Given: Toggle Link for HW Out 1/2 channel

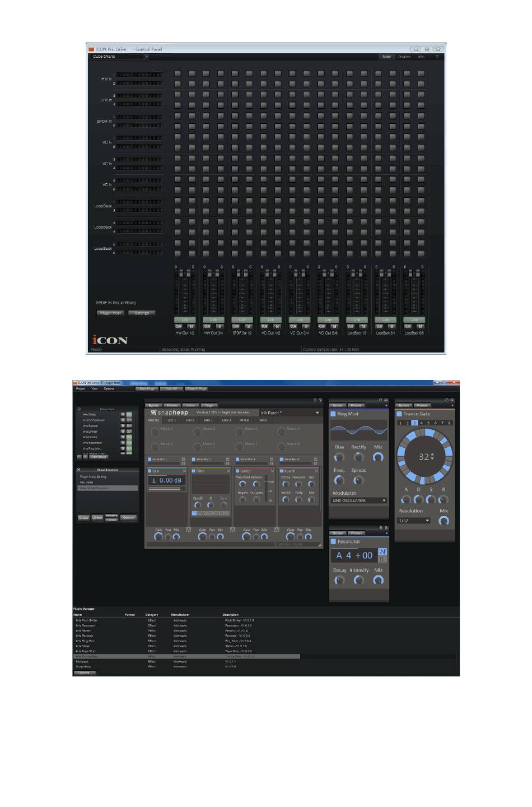Looking at the screenshot, I should coord(185,319).
